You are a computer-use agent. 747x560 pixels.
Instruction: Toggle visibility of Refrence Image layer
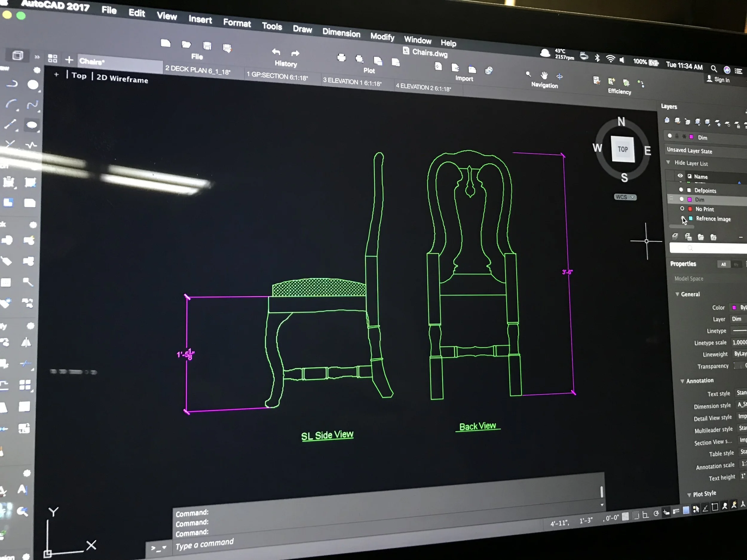click(x=682, y=218)
